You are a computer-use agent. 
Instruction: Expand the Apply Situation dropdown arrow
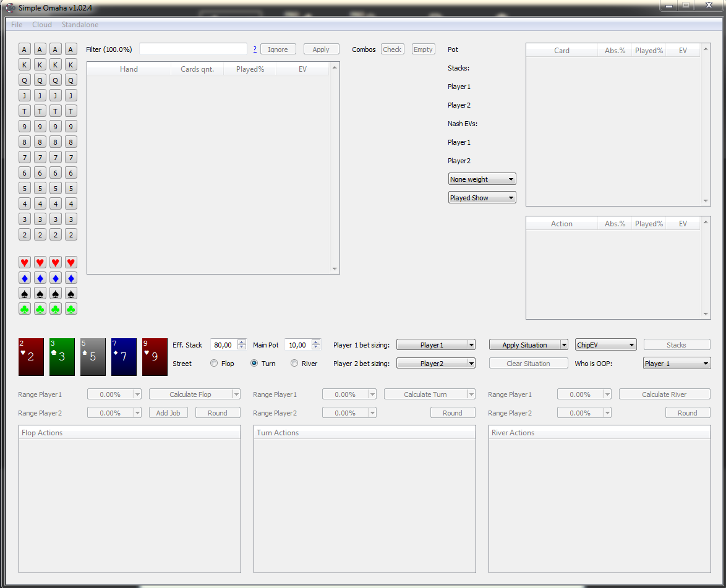tap(564, 345)
